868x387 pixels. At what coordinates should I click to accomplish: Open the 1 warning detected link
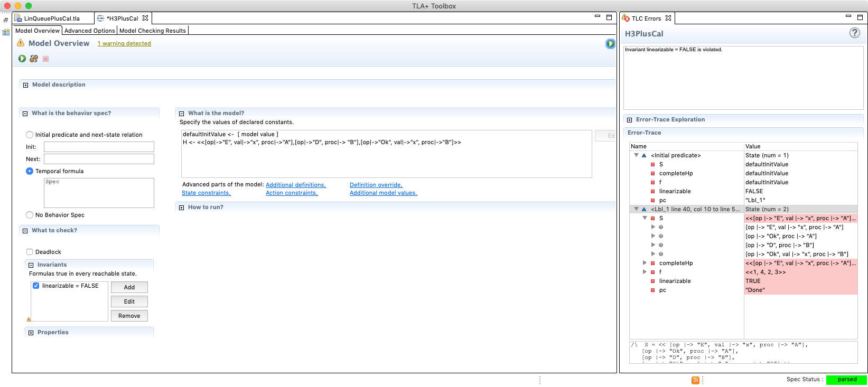pos(124,43)
